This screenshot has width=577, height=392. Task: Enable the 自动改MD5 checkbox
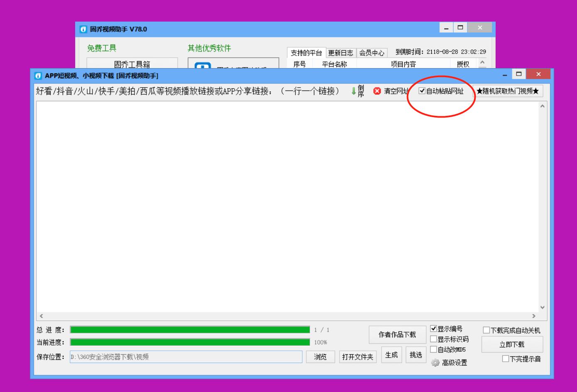(433, 349)
